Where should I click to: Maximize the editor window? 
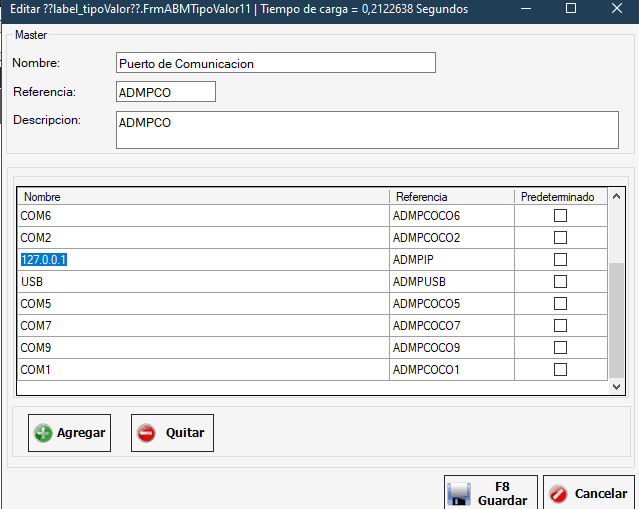coord(571,9)
